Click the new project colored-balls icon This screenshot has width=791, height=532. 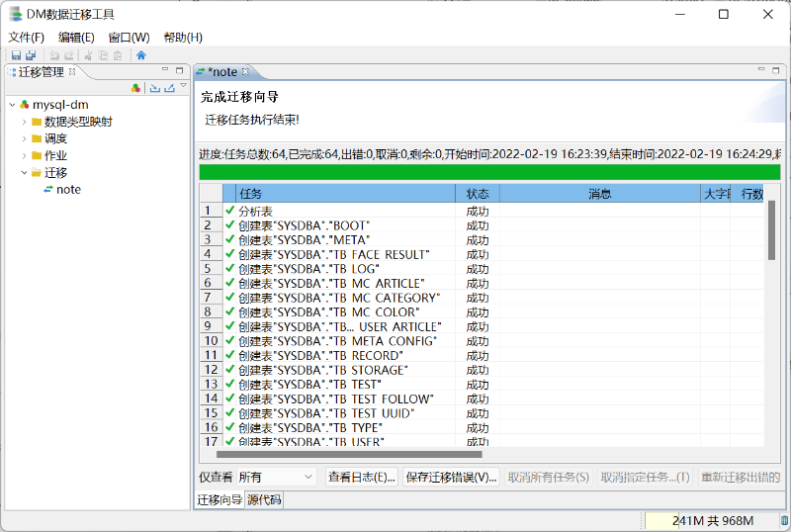click(135, 88)
